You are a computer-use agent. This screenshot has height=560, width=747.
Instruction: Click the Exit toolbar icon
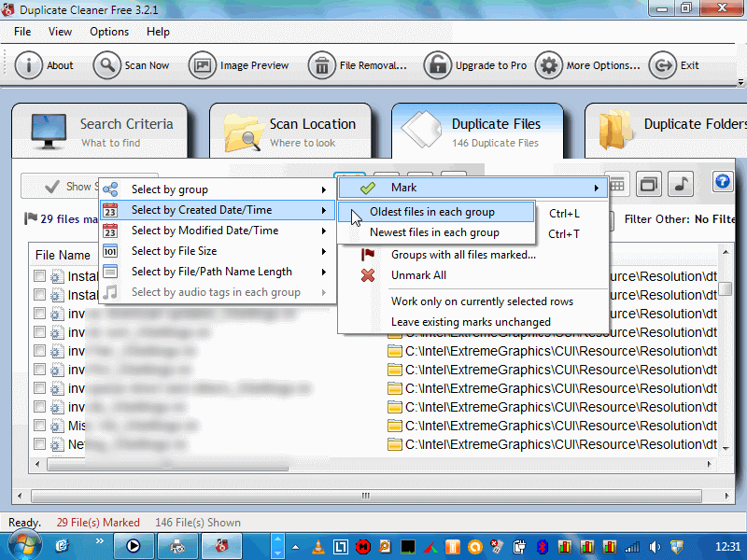[662, 65]
